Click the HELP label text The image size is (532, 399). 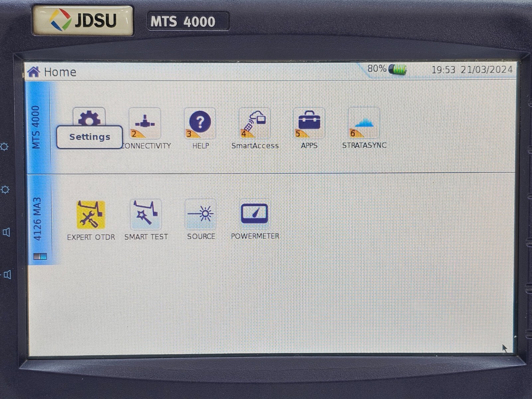200,146
